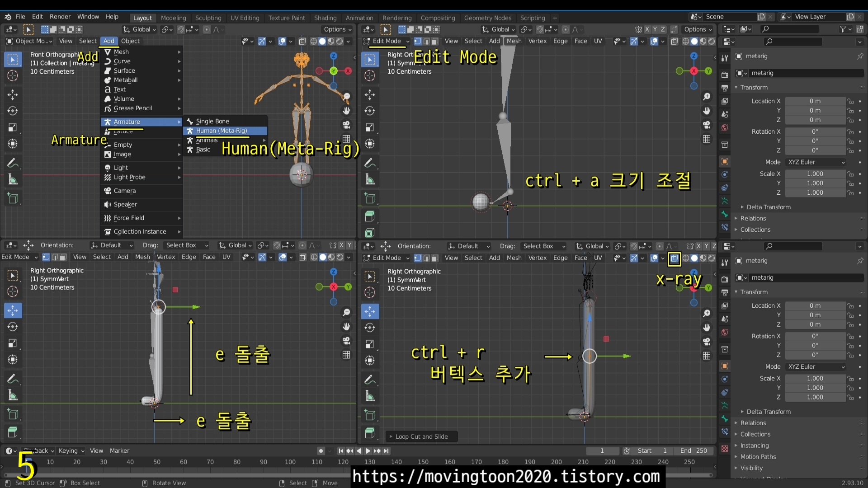Expand Motion Paths section in lower panel
This screenshot has height=488, width=868.
[x=758, y=457]
